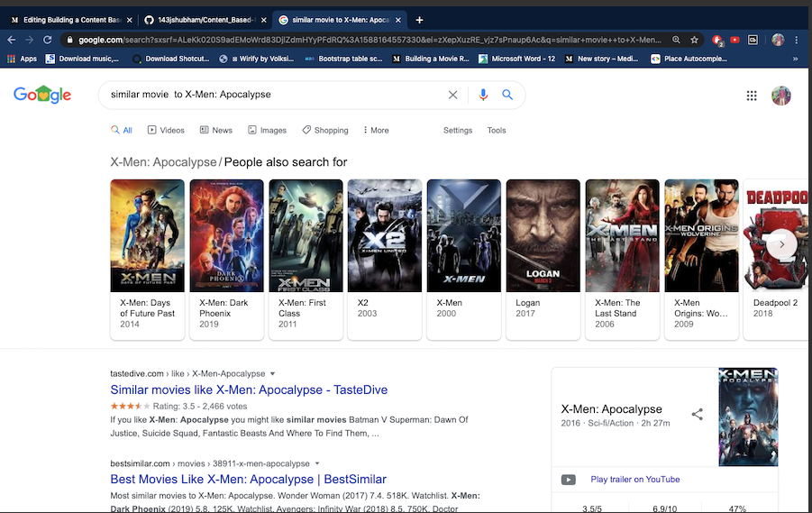Open the zoom magnifier icon in address bar
Screen dimensions: 812x513
tap(676, 40)
